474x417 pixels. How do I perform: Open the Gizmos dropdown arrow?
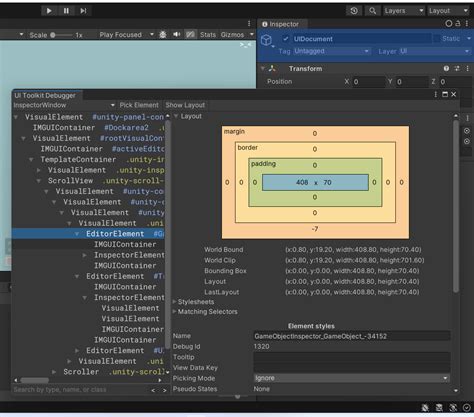point(252,34)
